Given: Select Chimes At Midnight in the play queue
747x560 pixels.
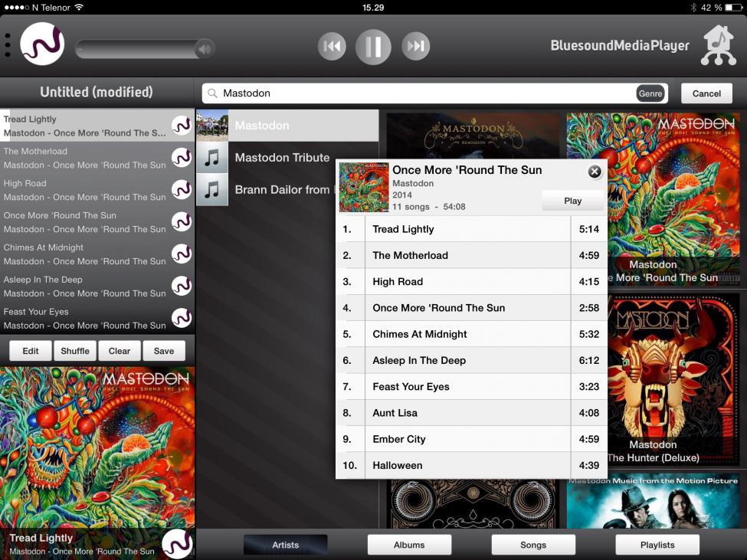Looking at the screenshot, I should (x=97, y=254).
